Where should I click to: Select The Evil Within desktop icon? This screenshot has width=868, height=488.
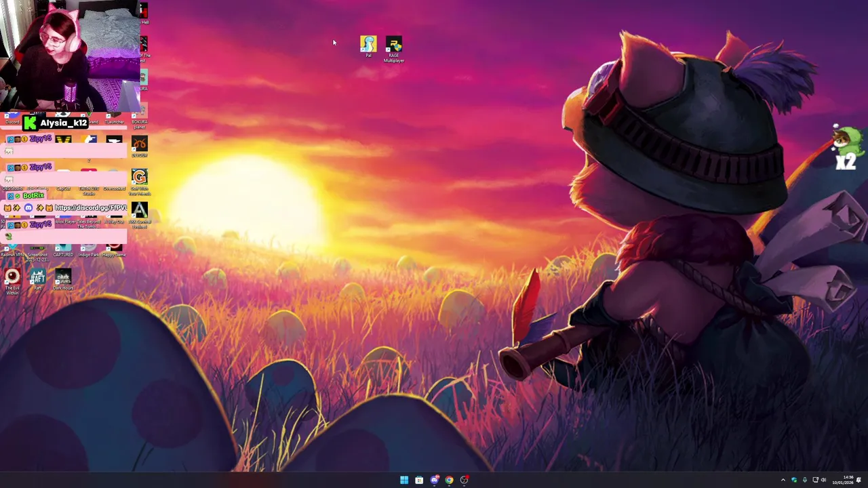(12, 281)
